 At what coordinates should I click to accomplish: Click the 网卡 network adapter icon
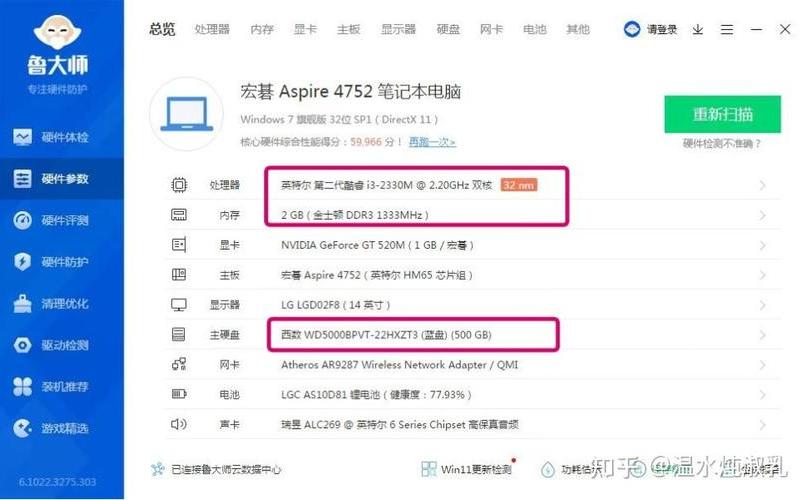click(179, 364)
